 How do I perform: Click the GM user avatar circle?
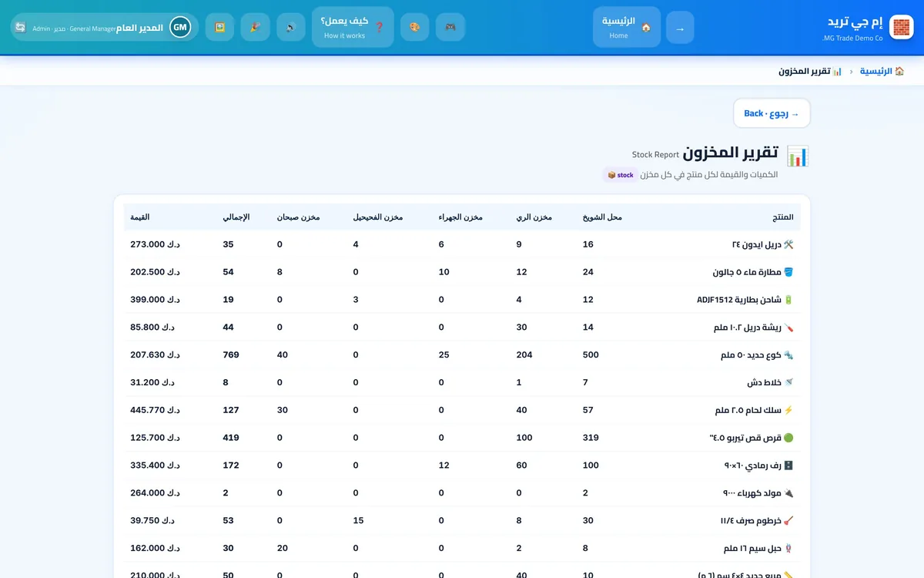180,28
